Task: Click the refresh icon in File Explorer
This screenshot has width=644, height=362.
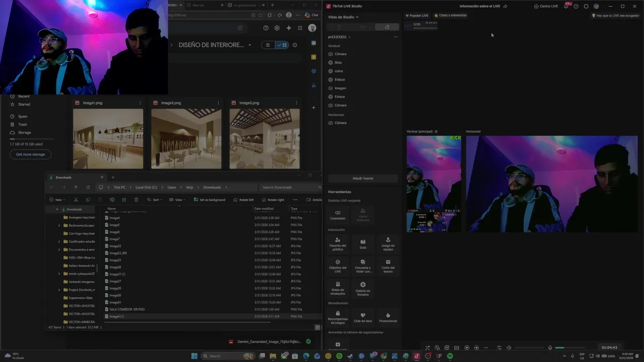Action: pyautogui.click(x=88, y=187)
